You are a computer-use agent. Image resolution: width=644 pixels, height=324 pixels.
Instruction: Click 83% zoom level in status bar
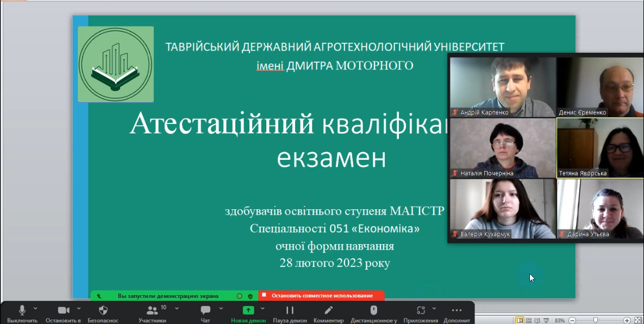[559, 320]
